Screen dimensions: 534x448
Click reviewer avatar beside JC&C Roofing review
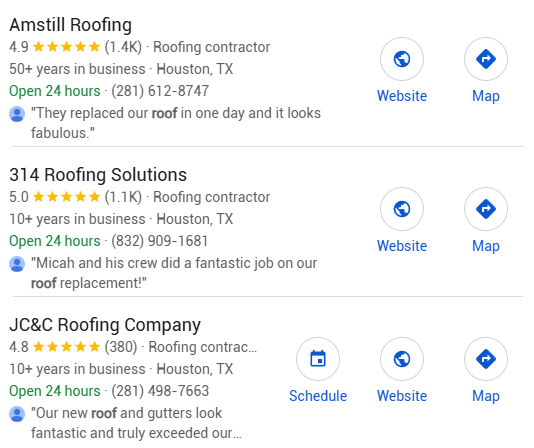[17, 414]
